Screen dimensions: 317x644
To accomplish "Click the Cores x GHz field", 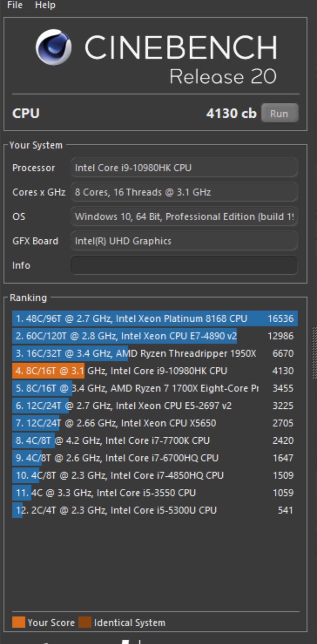I will 184,192.
